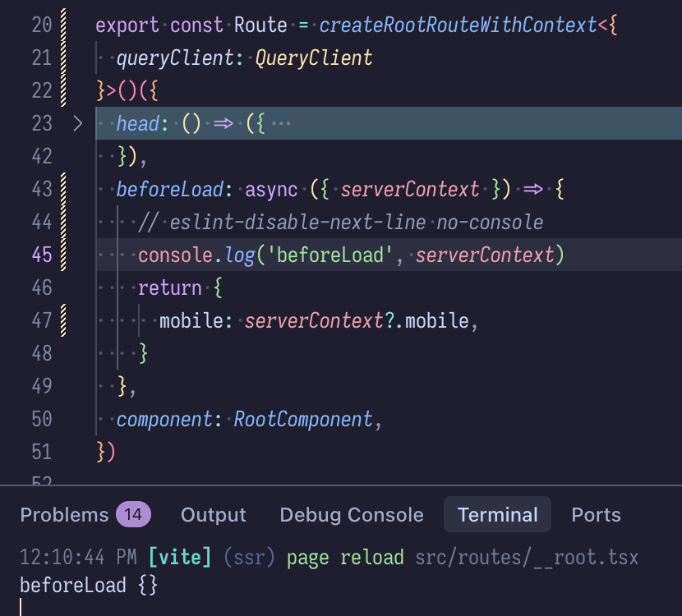Screen dimensions: 682x616
Task: Click the src/routes/__root.tsx path in terminal
Action: [526, 558]
